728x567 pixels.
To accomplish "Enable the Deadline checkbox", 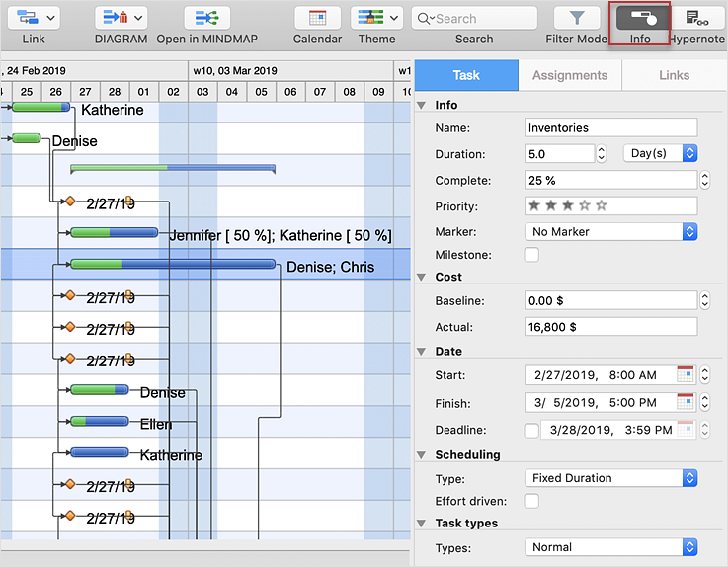I will click(531, 430).
